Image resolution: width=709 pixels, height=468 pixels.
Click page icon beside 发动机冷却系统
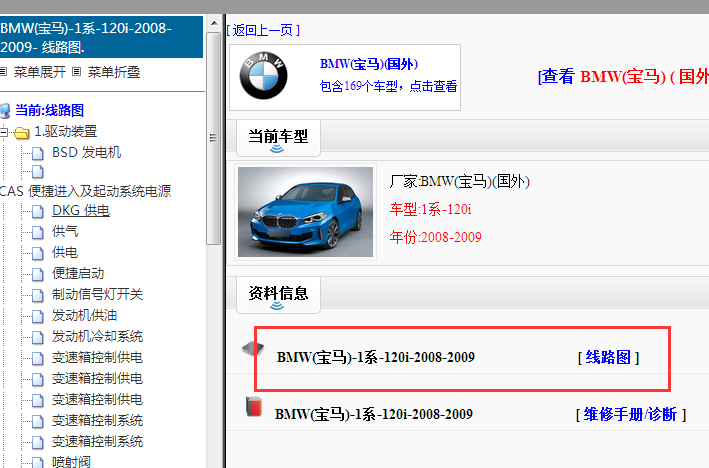tap(38, 338)
